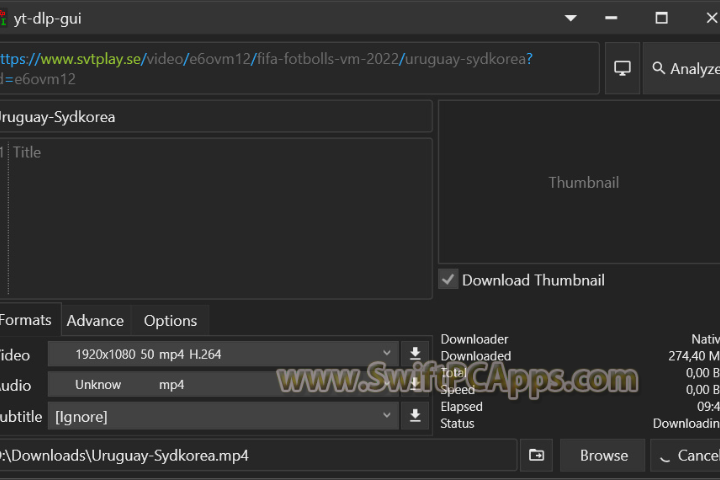Switch to the Formats tab
This screenshot has width=720, height=480.
pos(29,320)
